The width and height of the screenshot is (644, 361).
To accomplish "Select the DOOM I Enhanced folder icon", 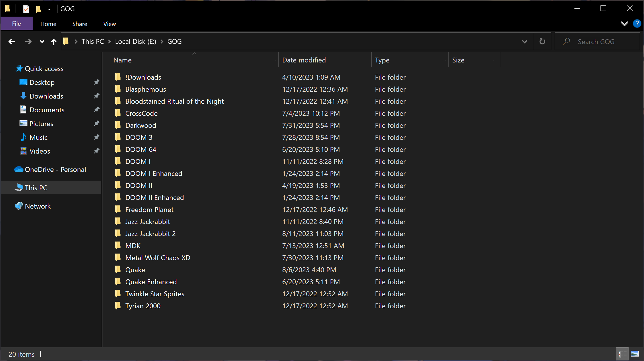I will click(x=118, y=173).
